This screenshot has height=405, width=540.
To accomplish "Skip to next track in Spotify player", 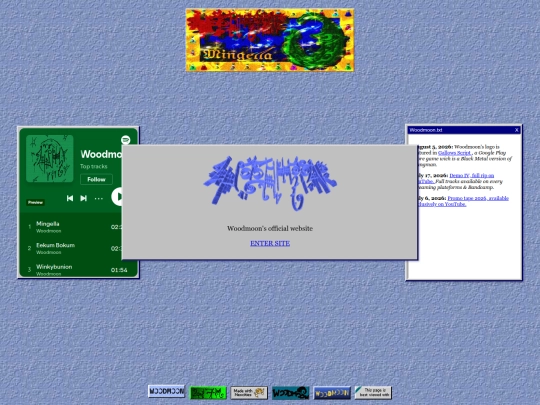I will [x=83, y=198].
